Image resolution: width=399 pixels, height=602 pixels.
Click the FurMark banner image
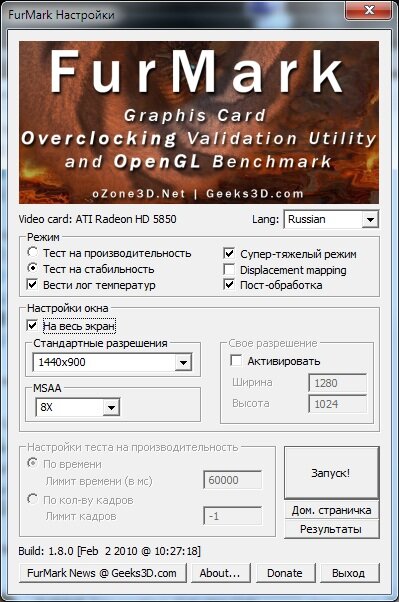pos(199,122)
